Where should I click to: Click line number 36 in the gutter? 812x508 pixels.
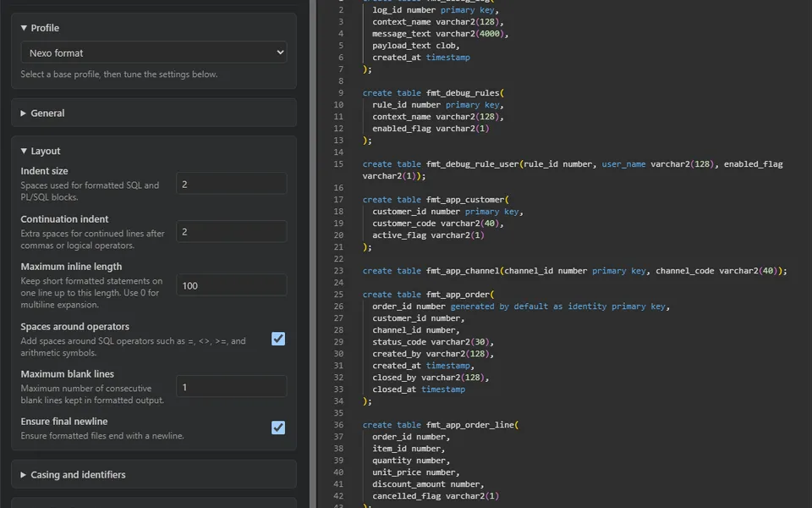click(x=338, y=424)
